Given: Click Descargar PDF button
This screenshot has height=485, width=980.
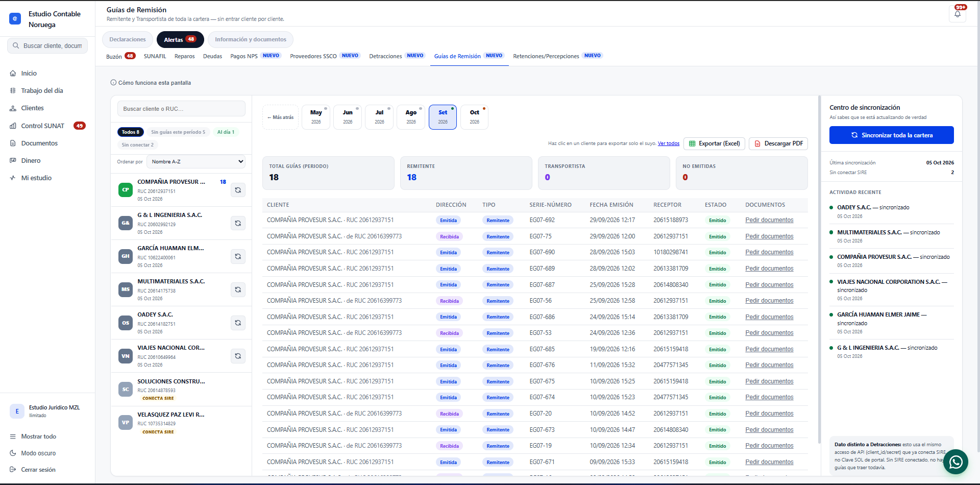Looking at the screenshot, I should click(x=778, y=144).
